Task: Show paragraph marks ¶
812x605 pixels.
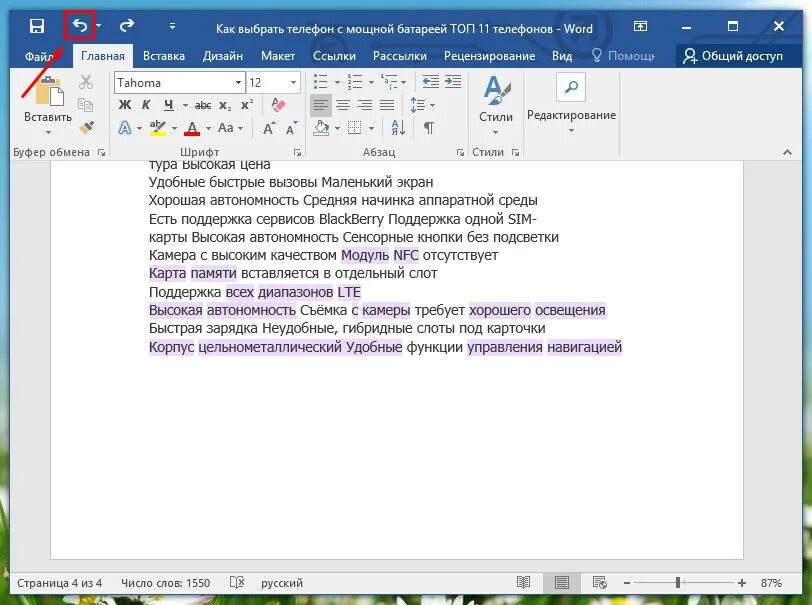Action: pos(429,128)
